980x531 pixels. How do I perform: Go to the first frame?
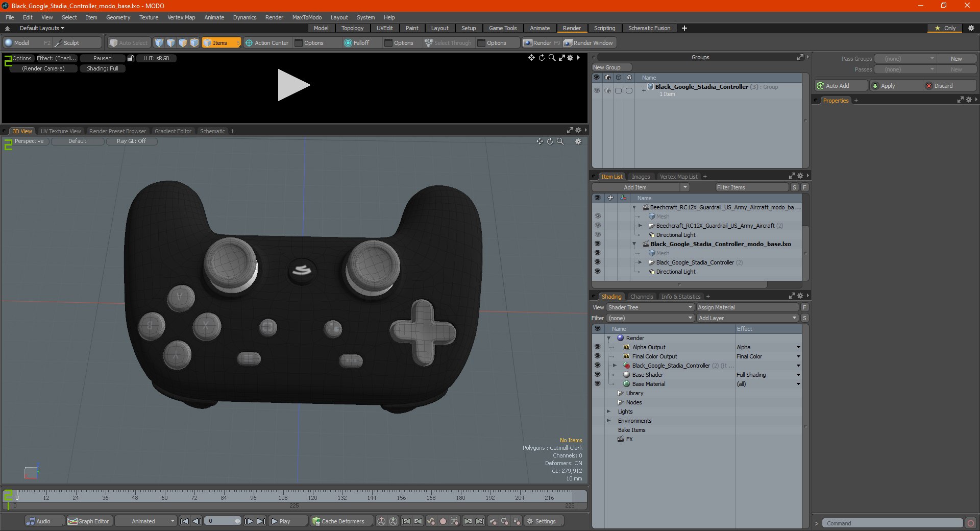(185, 521)
